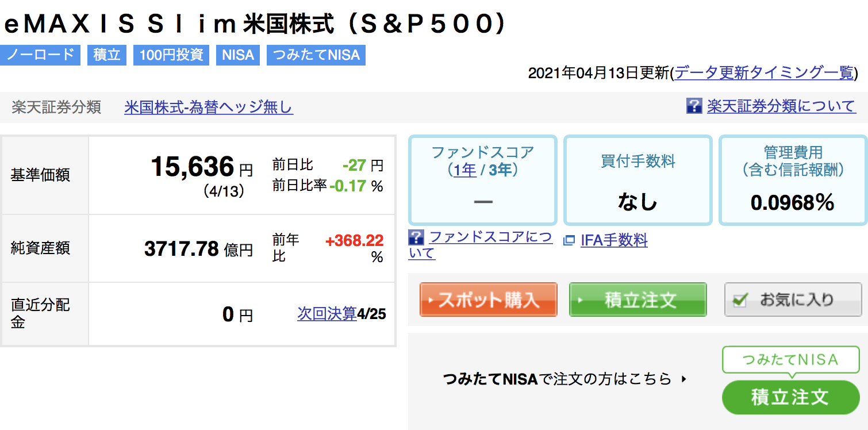Screen dimensions: 868x430
Task: Click the question mark help icon beside 楽天証券分類について
Action: tap(694, 106)
